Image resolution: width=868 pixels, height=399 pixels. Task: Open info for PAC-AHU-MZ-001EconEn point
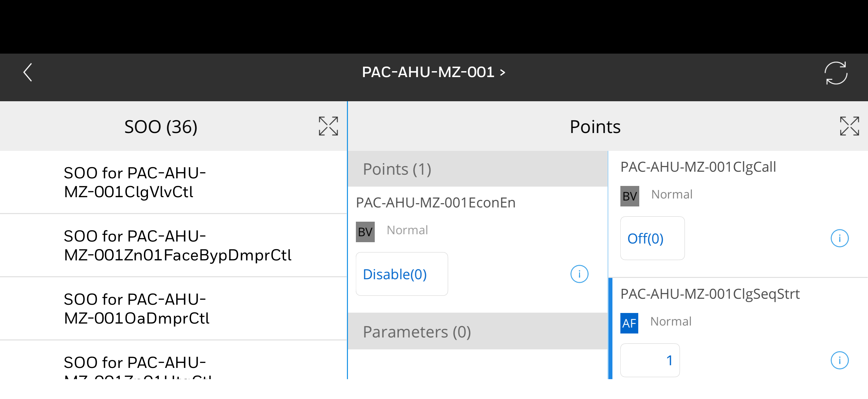click(x=579, y=274)
